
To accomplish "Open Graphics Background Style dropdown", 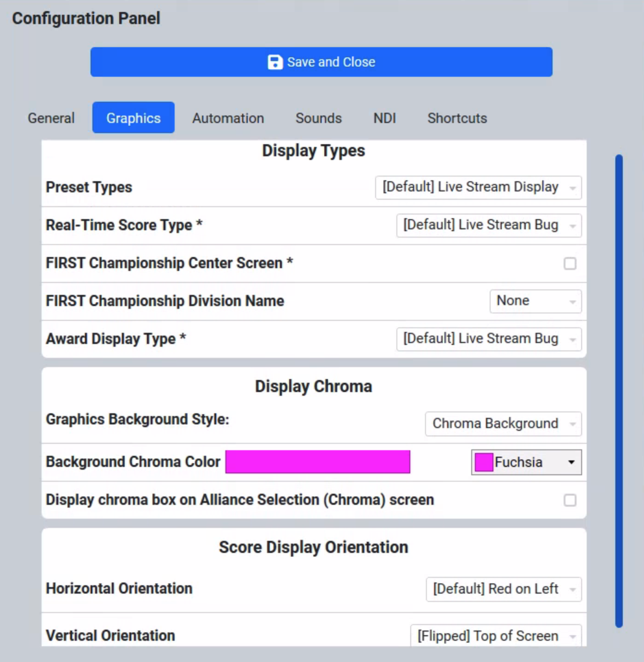I will pyautogui.click(x=503, y=424).
